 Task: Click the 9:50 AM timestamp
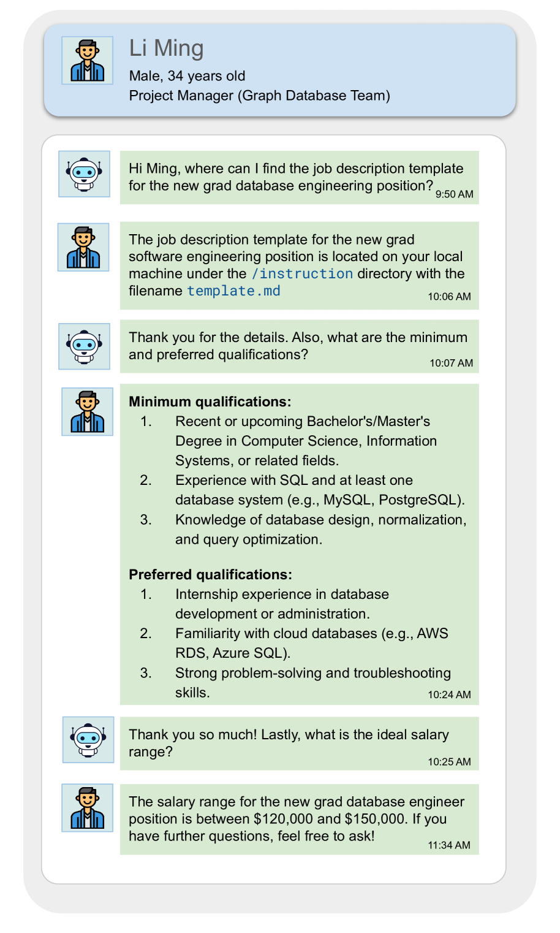(454, 194)
